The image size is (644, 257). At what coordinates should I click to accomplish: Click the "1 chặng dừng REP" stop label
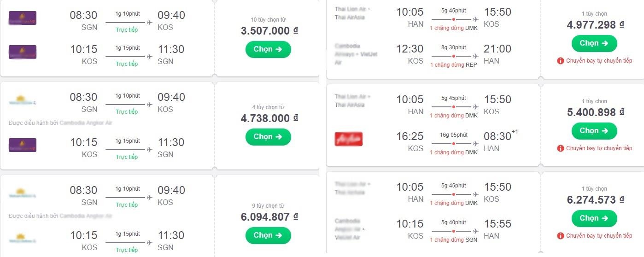453,65
